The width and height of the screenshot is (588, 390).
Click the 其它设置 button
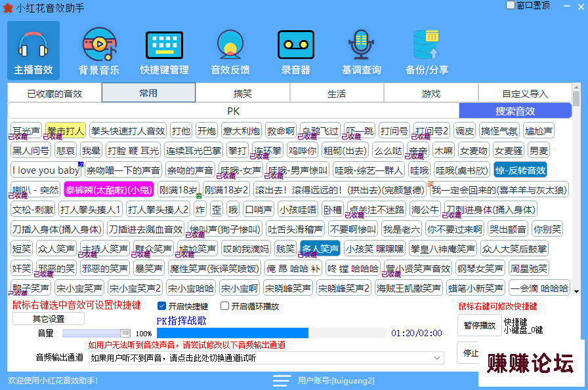pos(49,319)
